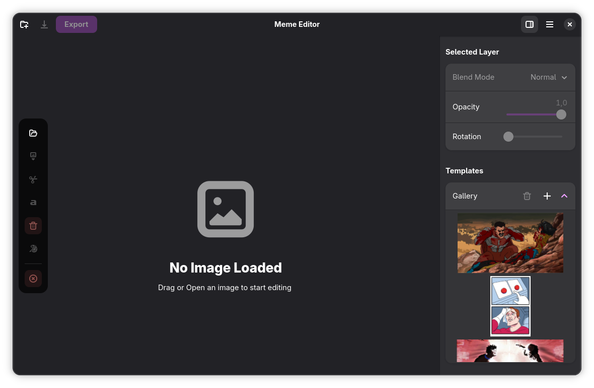Viewport: 594px width, 388px height.
Task: Click the red trash delete-layer tool
Action: [33, 226]
